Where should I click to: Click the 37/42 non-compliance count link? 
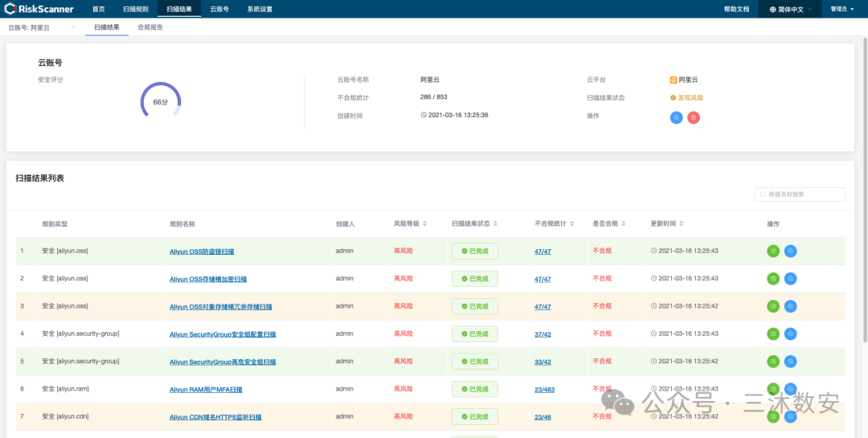(542, 334)
